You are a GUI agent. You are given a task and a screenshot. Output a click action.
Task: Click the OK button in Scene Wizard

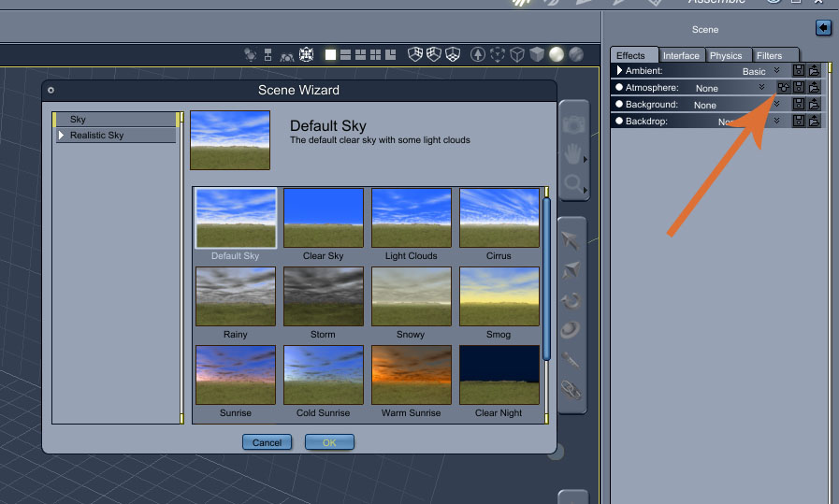click(329, 442)
